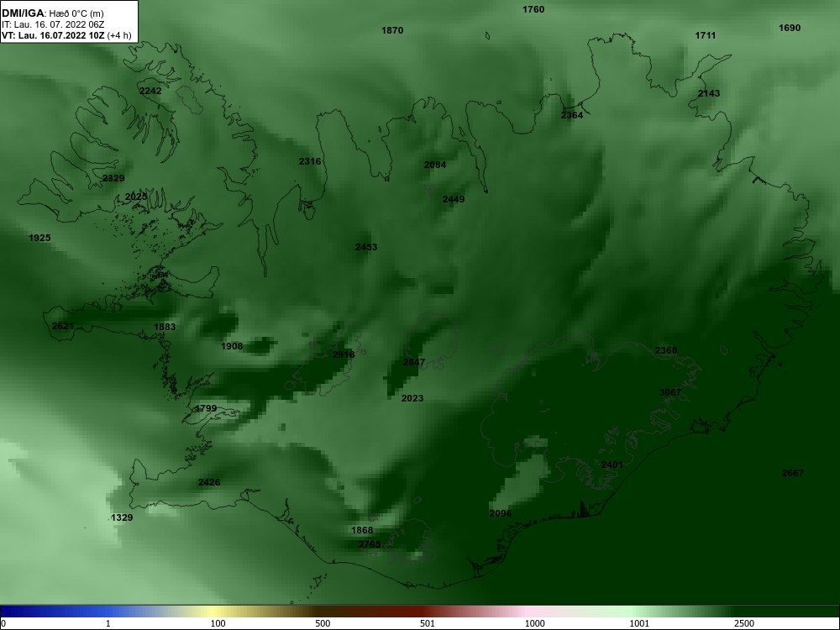Click the 2667 height label
Viewport: 840px width, 630px height.
pyautogui.click(x=792, y=473)
